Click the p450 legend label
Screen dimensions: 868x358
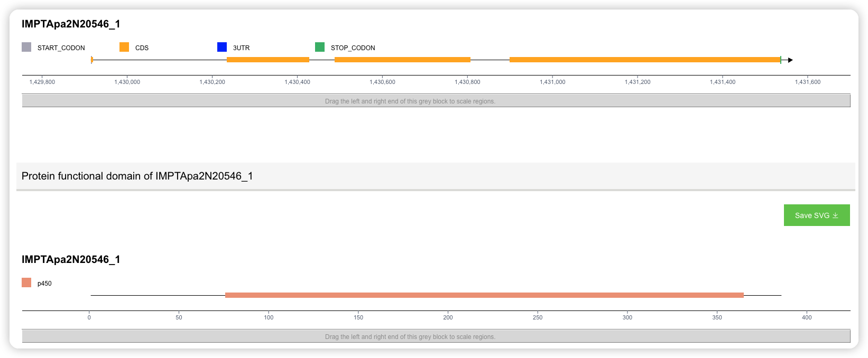pyautogui.click(x=44, y=284)
